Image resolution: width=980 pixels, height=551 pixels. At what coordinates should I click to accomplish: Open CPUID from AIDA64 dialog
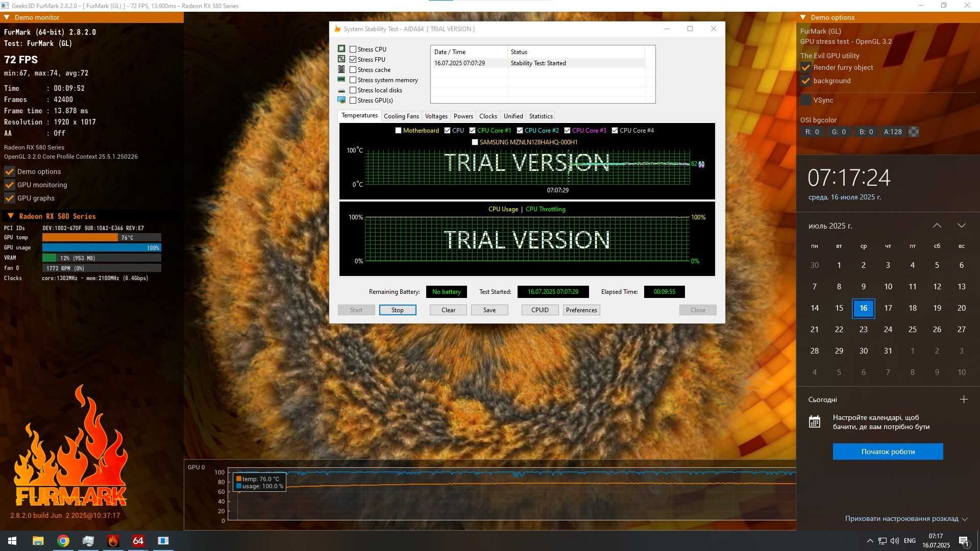pyautogui.click(x=540, y=310)
